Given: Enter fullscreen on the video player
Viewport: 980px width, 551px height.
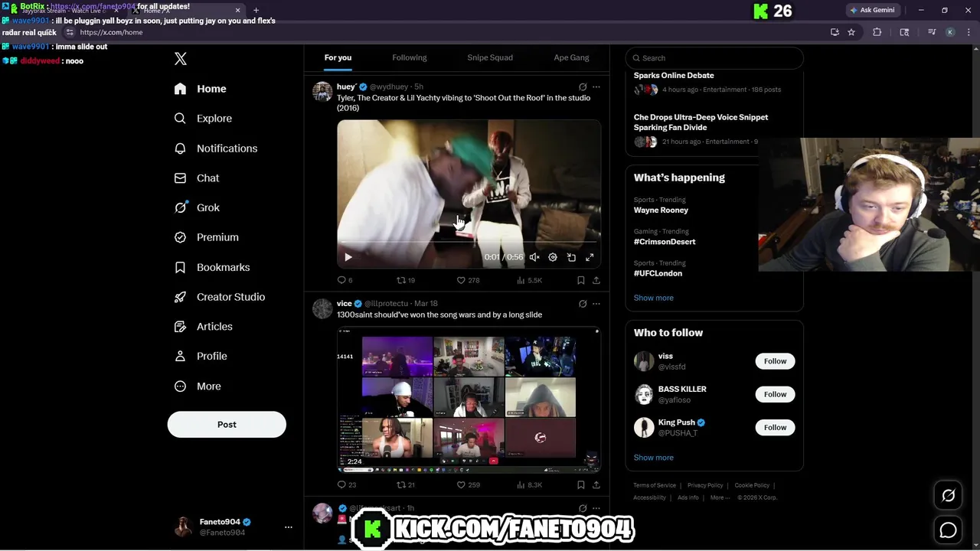Looking at the screenshot, I should click(590, 257).
